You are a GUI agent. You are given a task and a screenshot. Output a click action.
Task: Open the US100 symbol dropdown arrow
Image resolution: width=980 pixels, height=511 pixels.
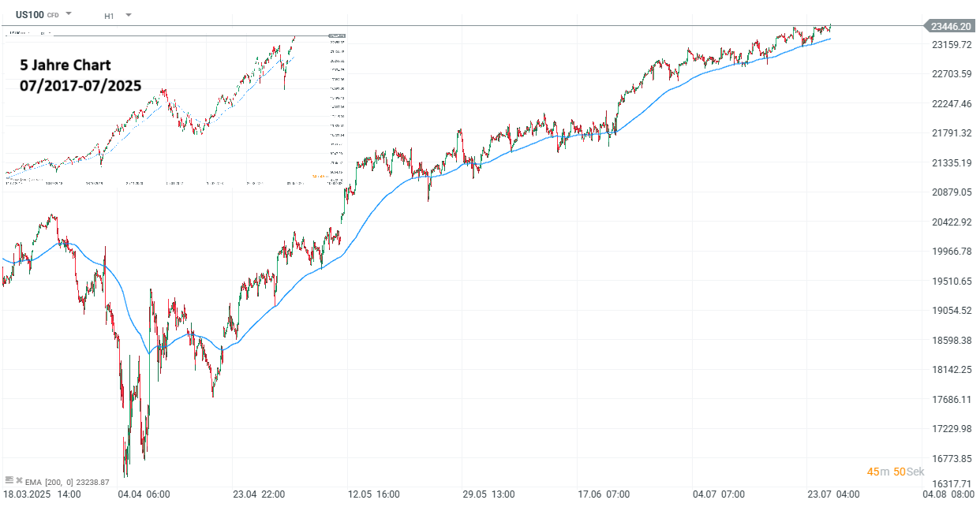pos(69,13)
